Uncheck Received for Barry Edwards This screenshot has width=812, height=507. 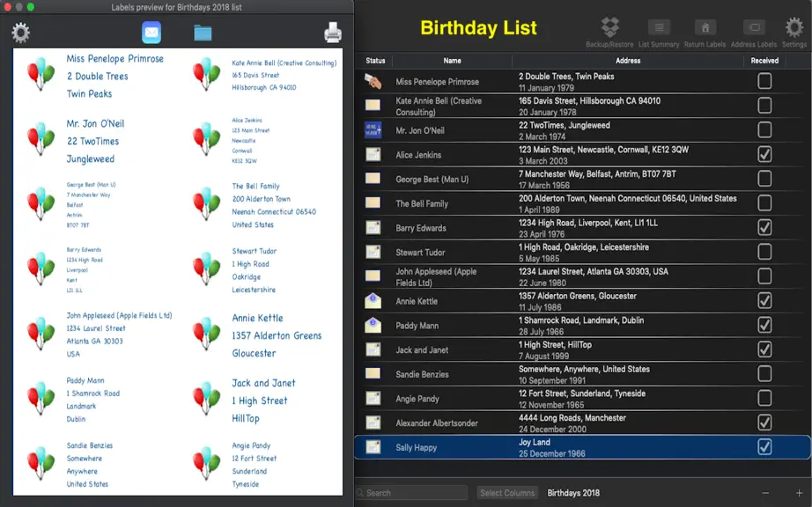pyautogui.click(x=764, y=227)
